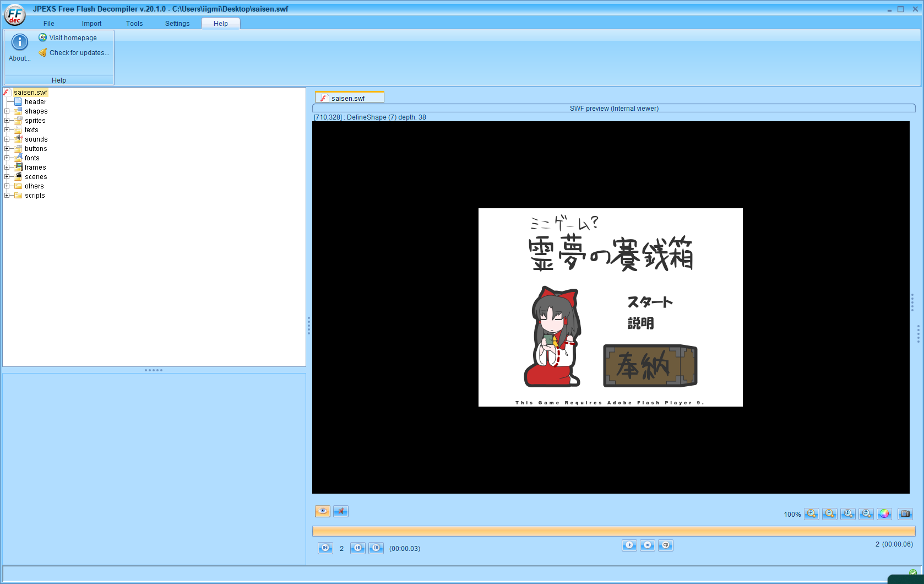Expand the sounds folder
924x584 pixels.
(7, 139)
